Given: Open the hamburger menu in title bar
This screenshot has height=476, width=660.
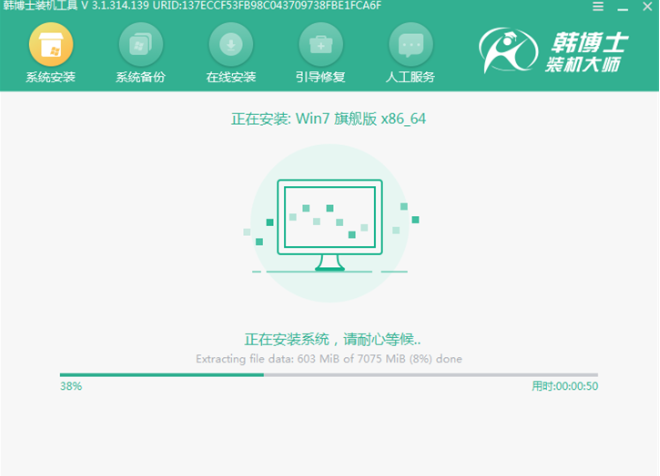Looking at the screenshot, I should pos(598,6).
